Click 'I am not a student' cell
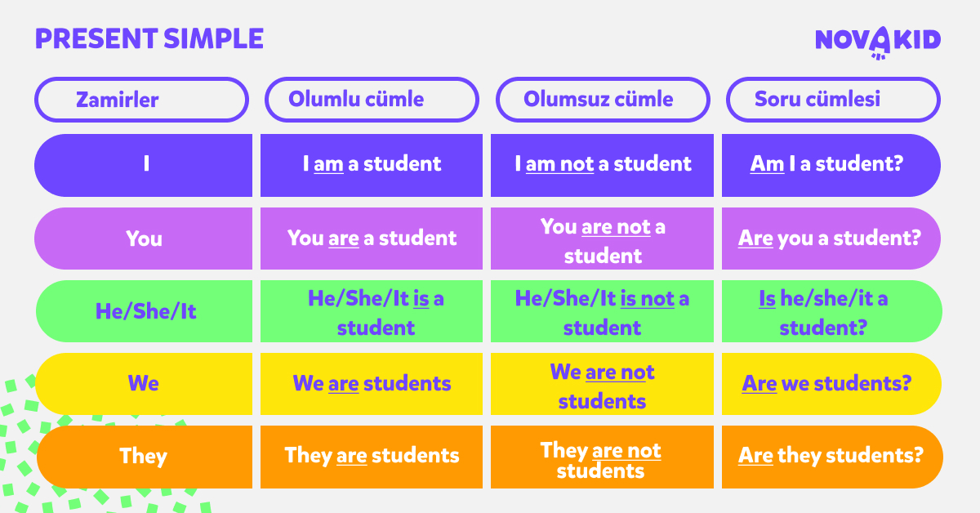 coord(603,164)
